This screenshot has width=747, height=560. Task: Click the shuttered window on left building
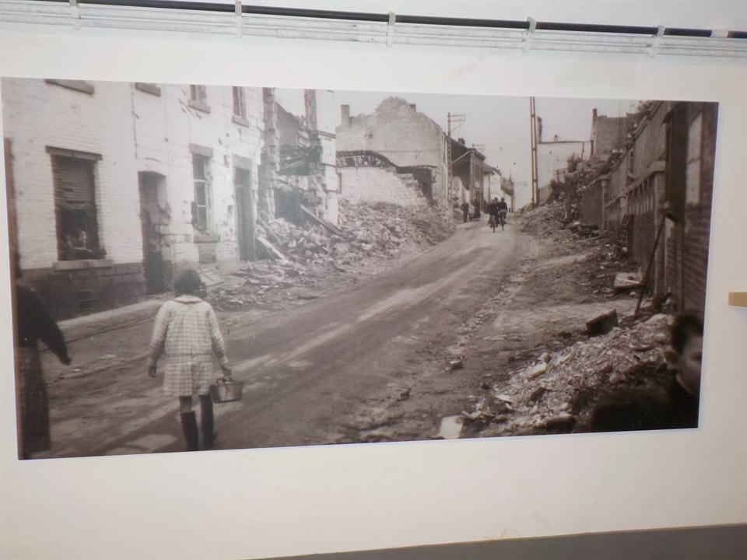point(75,205)
